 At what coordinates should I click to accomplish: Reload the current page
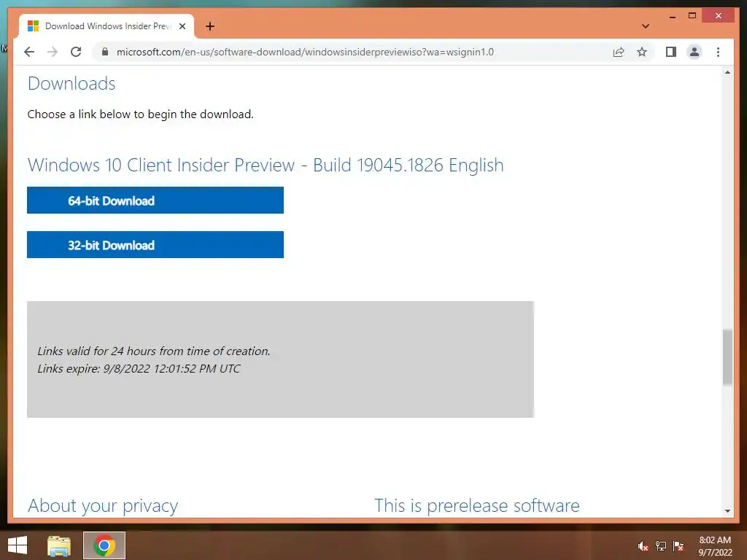pos(76,52)
